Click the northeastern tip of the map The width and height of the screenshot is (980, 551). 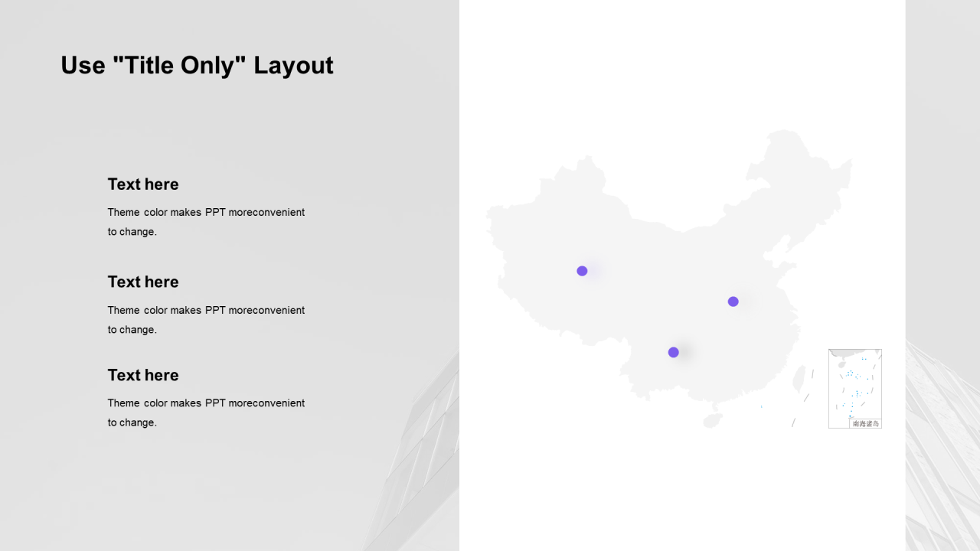785,136
